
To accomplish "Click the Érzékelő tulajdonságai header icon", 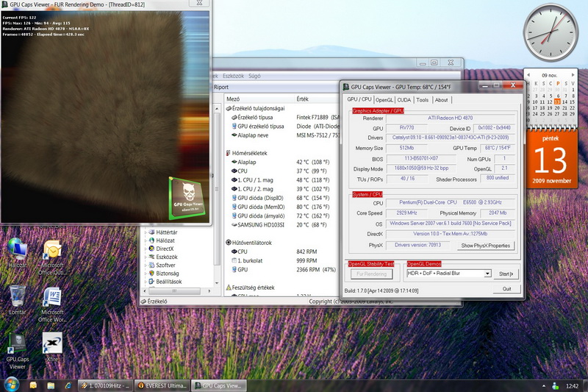I will point(229,108).
